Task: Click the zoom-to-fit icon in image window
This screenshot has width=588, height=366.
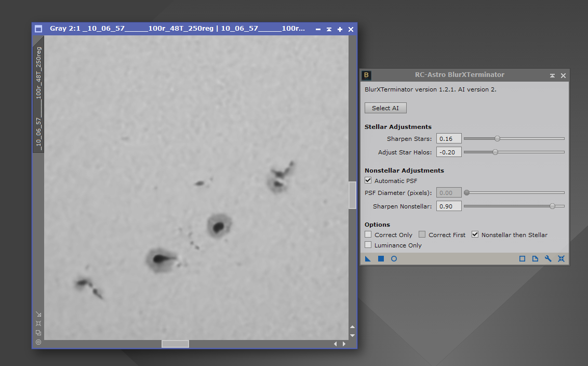Action: point(38,323)
